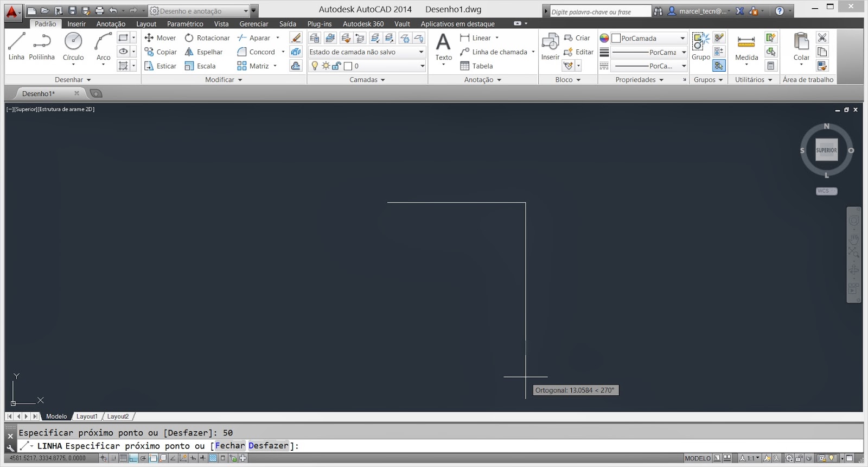868x467 pixels.
Task: Toggle ortho mode in status bar
Action: (x=133, y=458)
